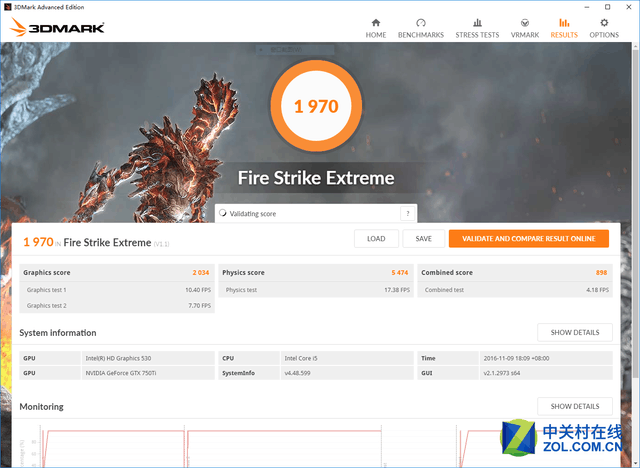Show details for System information
640x468 pixels.
point(575,333)
